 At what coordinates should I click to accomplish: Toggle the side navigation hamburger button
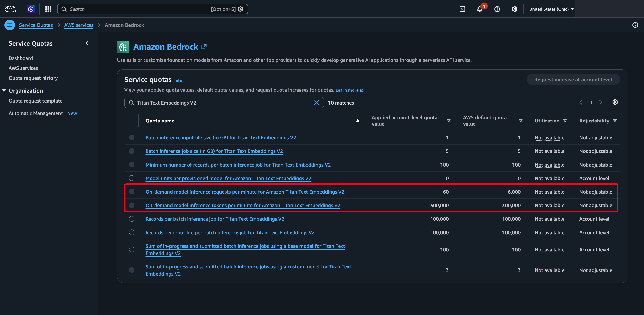click(x=10, y=25)
